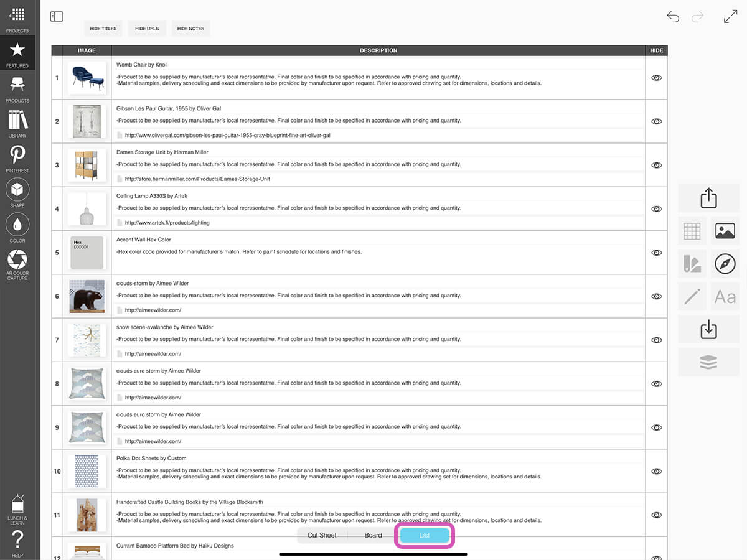
Task: Click the share/export icon on right panel
Action: pyautogui.click(x=708, y=198)
